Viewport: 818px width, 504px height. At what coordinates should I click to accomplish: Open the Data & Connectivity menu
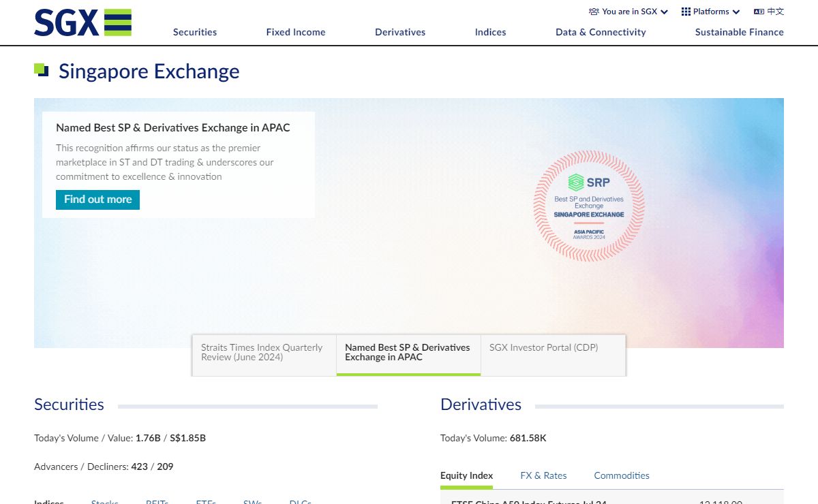[x=601, y=32]
